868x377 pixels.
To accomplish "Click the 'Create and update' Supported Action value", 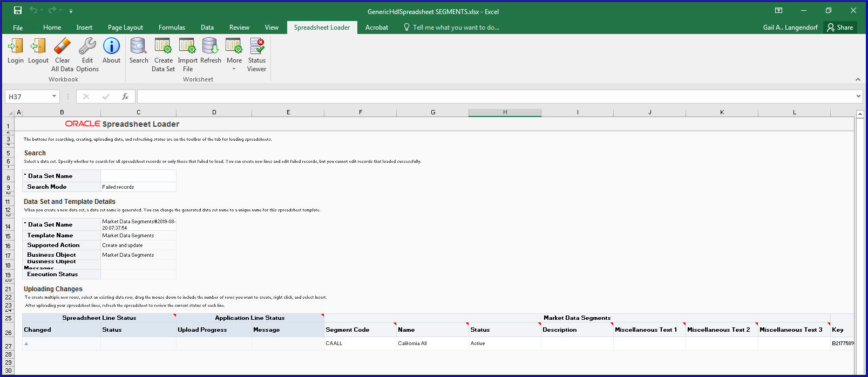I will 138,245.
